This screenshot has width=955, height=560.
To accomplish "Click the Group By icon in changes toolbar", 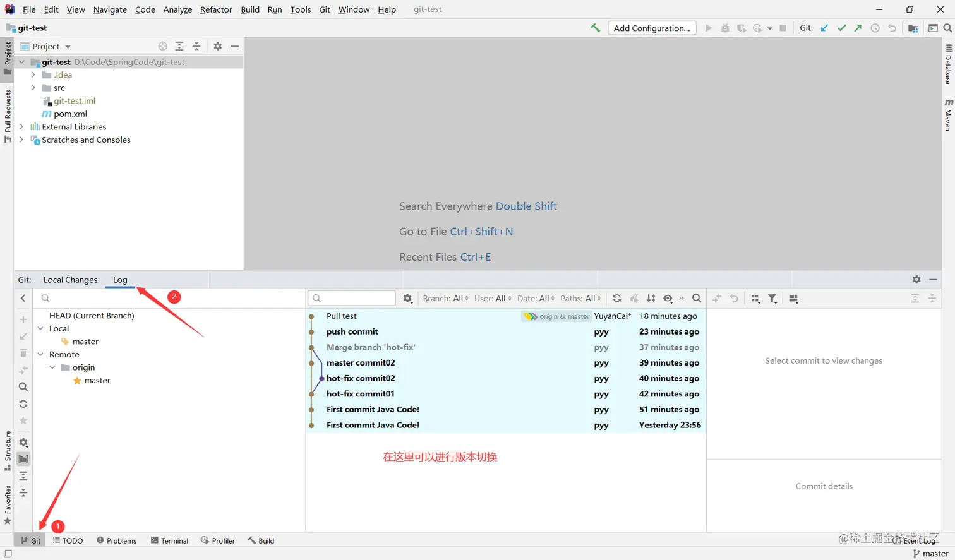I will pyautogui.click(x=755, y=299).
